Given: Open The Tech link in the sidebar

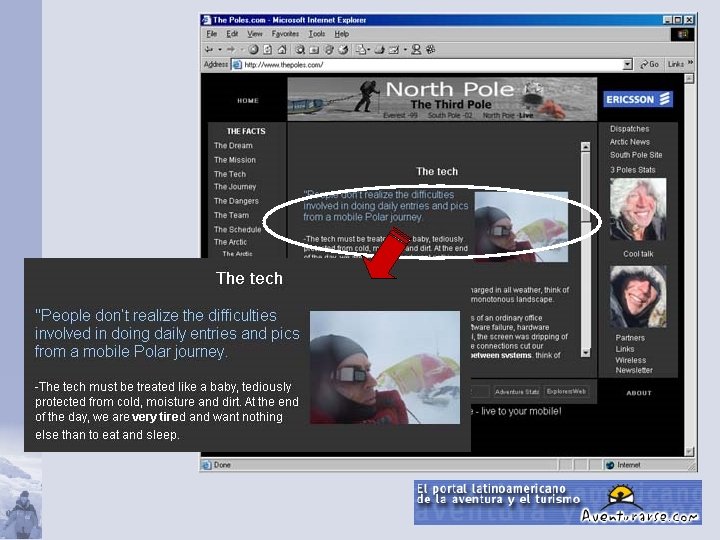Looking at the screenshot, I should click(230, 174).
